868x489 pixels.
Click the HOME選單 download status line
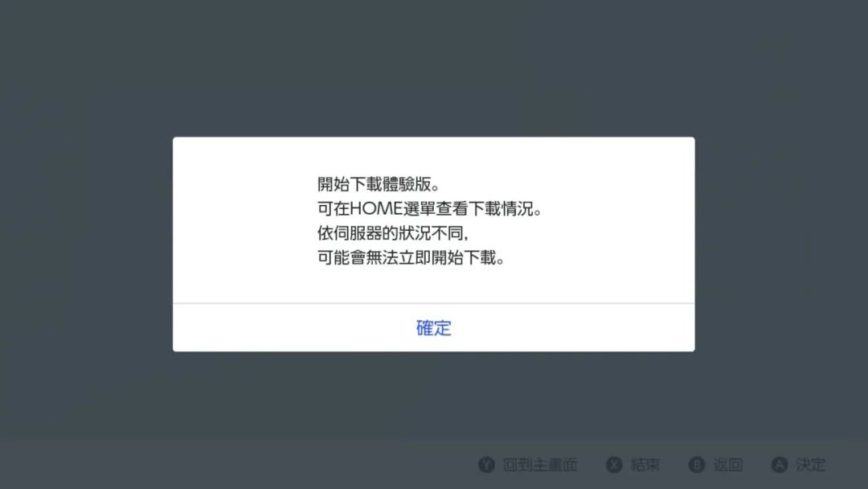coord(430,209)
